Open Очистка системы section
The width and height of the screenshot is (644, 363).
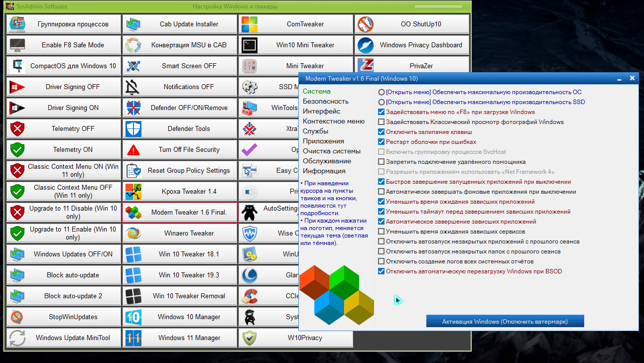[331, 151]
